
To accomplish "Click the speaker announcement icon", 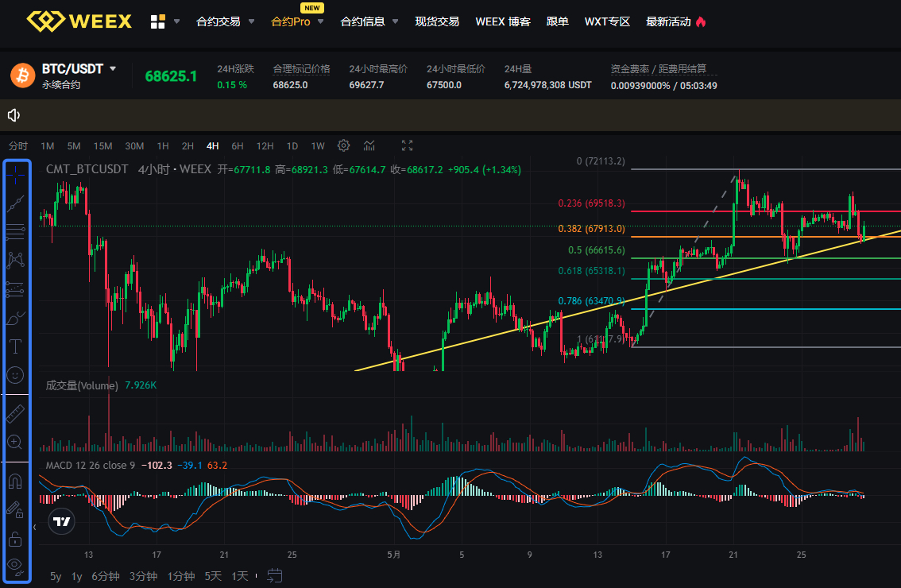I will click(x=14, y=115).
